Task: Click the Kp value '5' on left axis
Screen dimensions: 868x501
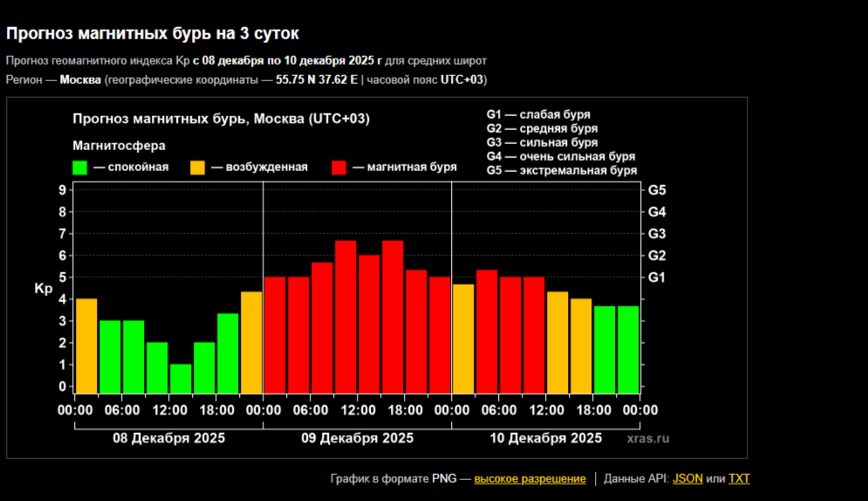Action: coord(63,278)
